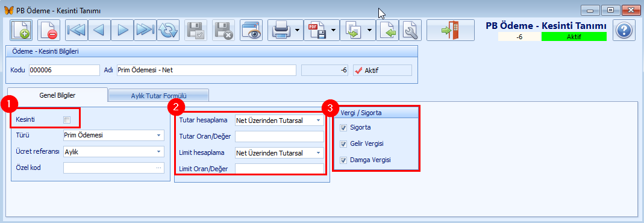Click the Tutar Oran/Değer field
This screenshot has height=223, width=644.
coord(280,137)
